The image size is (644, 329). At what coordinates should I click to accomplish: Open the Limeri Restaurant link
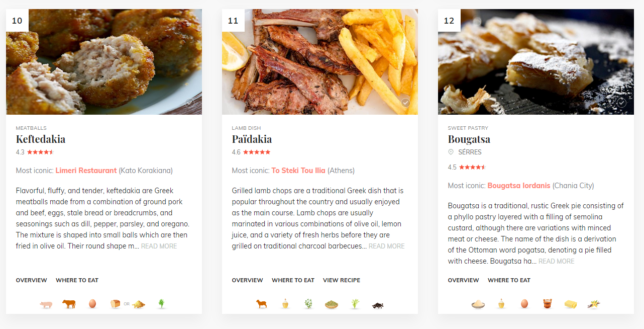pyautogui.click(x=86, y=171)
